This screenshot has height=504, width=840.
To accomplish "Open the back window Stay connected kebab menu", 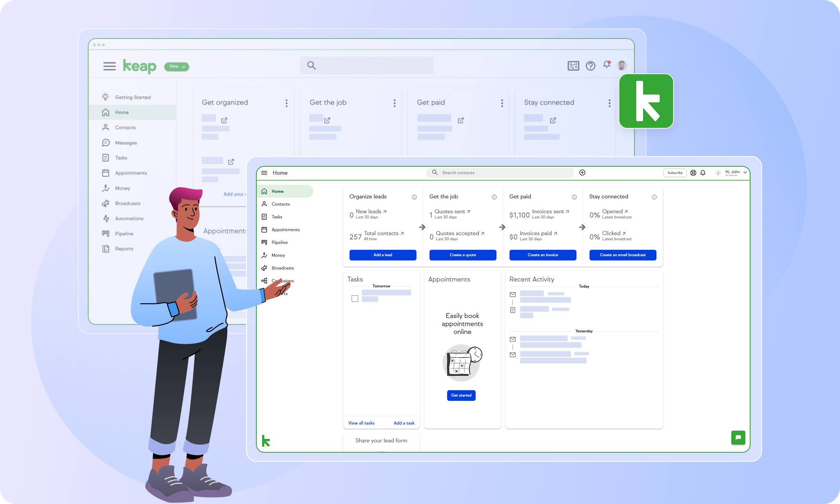I will tap(609, 103).
